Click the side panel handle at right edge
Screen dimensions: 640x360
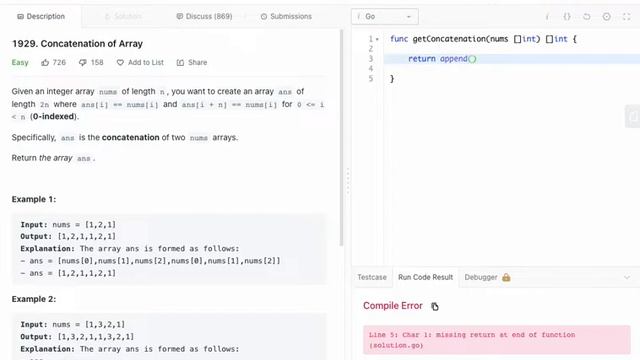(x=633, y=116)
